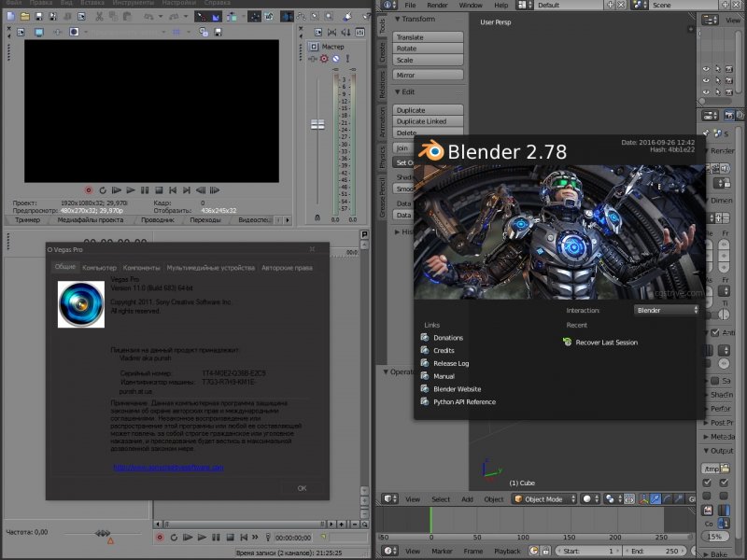Click the Blender info editor type icon
This screenshot has height=560, width=747.
pos(388,5)
